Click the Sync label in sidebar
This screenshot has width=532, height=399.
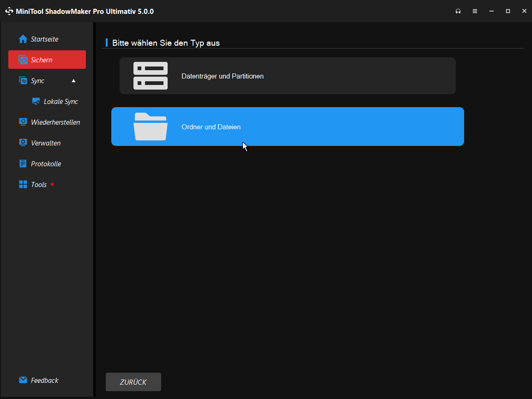38,81
